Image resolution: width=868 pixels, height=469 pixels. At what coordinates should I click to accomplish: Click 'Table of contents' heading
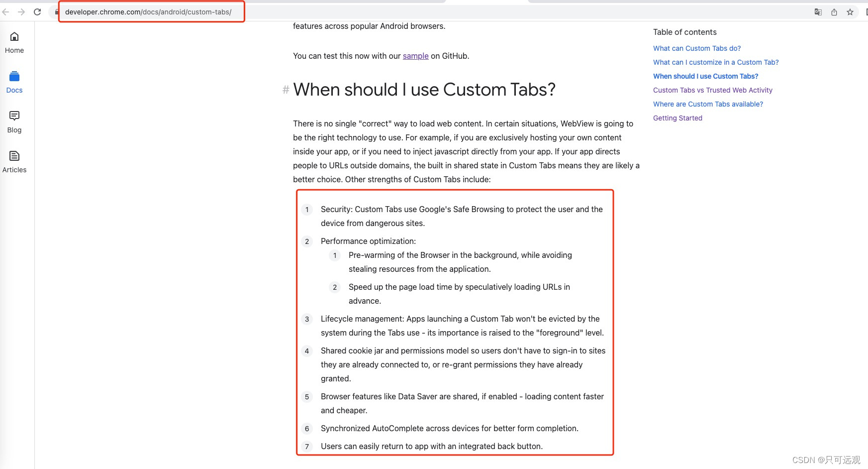click(x=684, y=32)
